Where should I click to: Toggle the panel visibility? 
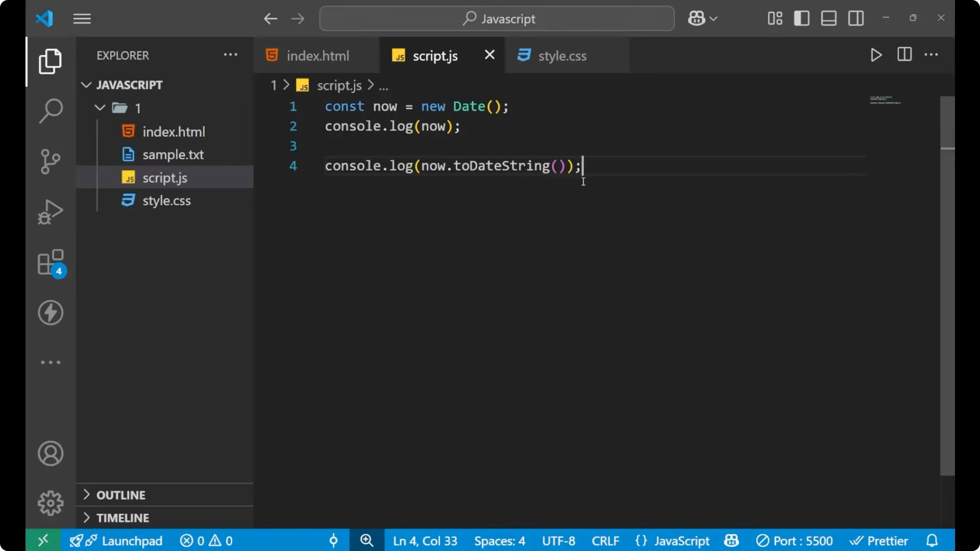828,18
